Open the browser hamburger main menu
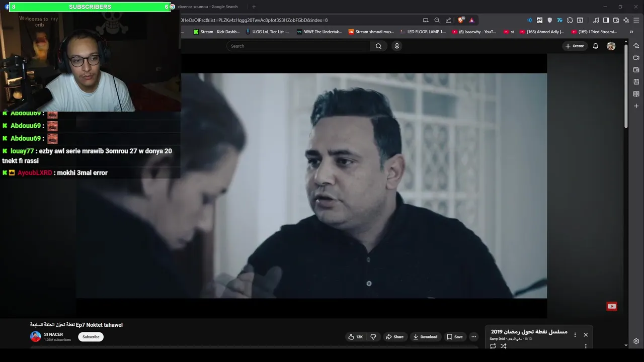The width and height of the screenshot is (644, 362). (x=636, y=20)
